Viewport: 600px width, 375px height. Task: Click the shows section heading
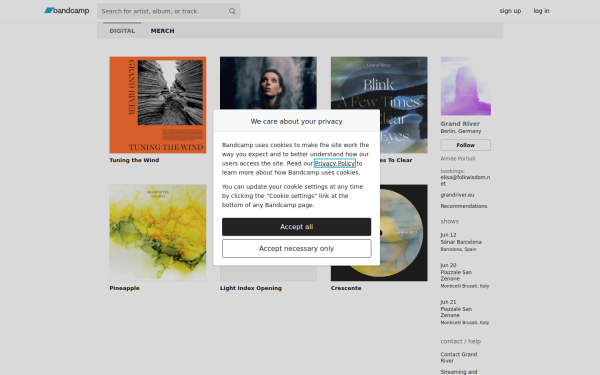pyautogui.click(x=450, y=221)
